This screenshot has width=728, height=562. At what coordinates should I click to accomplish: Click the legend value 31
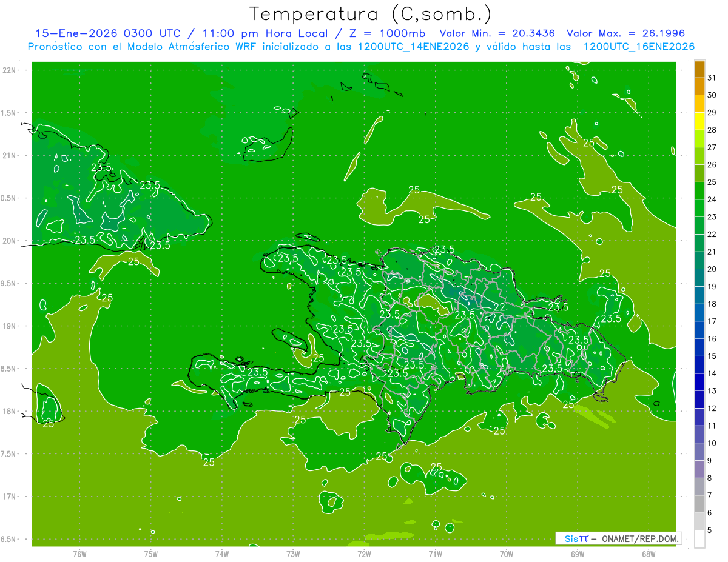click(712, 78)
